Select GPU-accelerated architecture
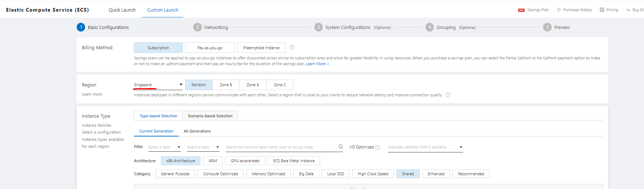The height and width of the screenshot is (189, 644). pyautogui.click(x=245, y=161)
